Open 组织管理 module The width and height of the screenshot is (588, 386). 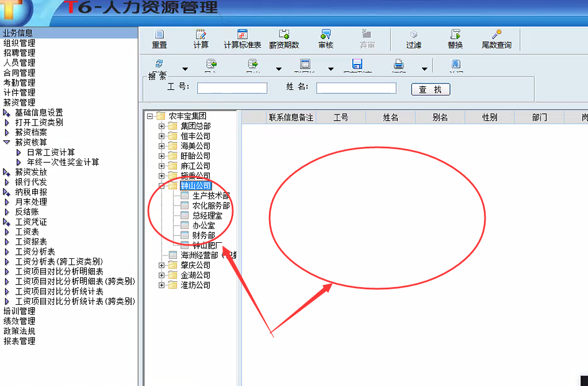click(19, 43)
